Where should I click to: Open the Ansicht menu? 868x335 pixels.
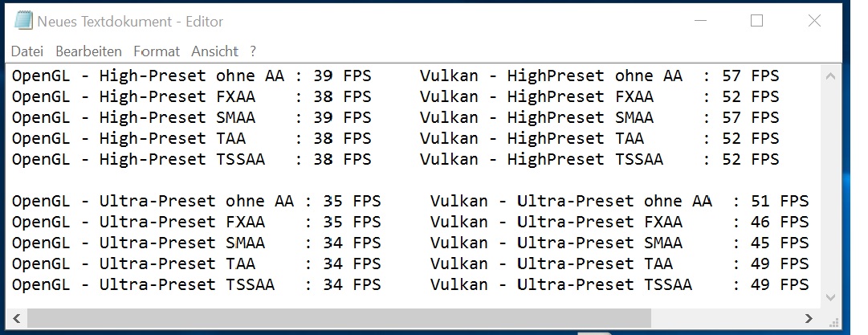[x=214, y=51]
